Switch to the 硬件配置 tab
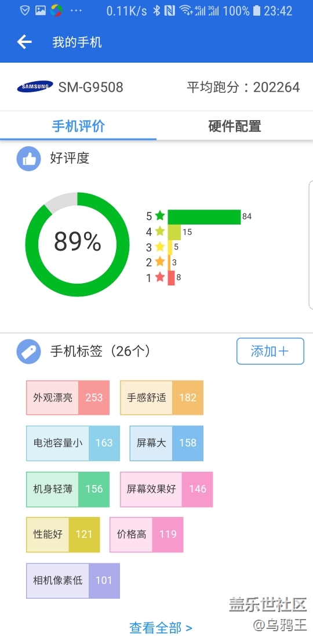 point(235,126)
